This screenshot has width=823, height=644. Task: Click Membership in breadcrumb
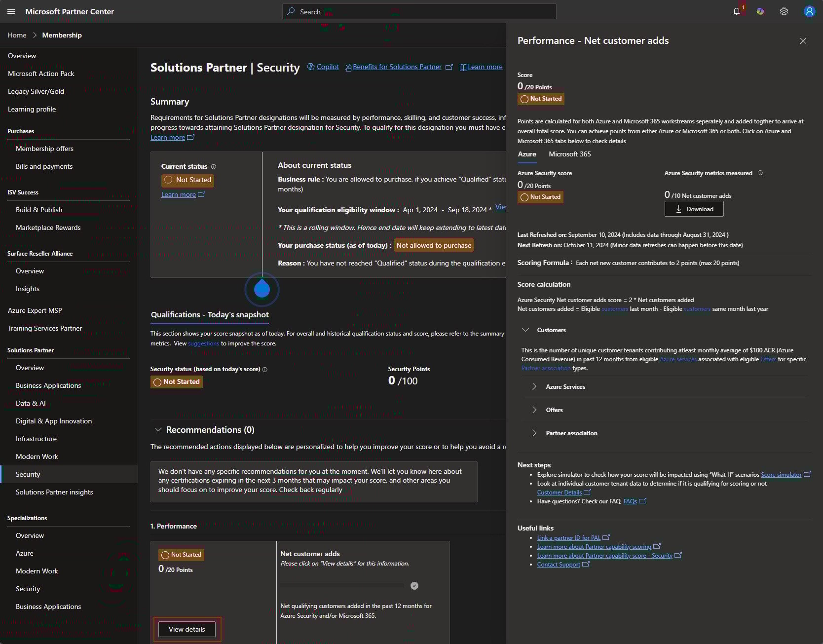tap(62, 35)
